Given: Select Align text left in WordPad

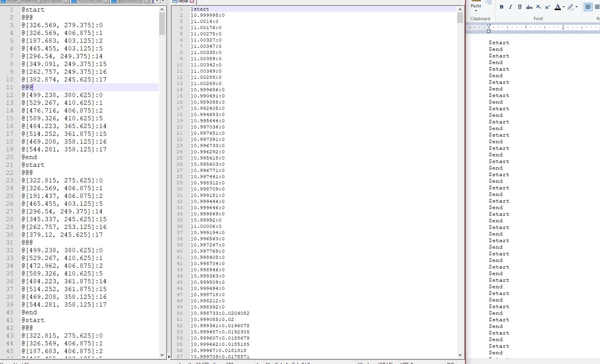Looking at the screenshot, I should pos(588,7).
